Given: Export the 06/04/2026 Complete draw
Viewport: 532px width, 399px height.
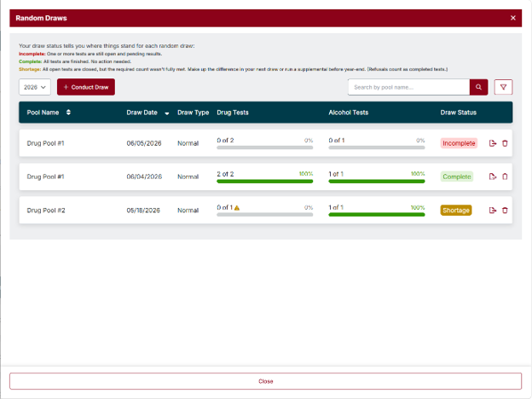Looking at the screenshot, I should tap(493, 176).
